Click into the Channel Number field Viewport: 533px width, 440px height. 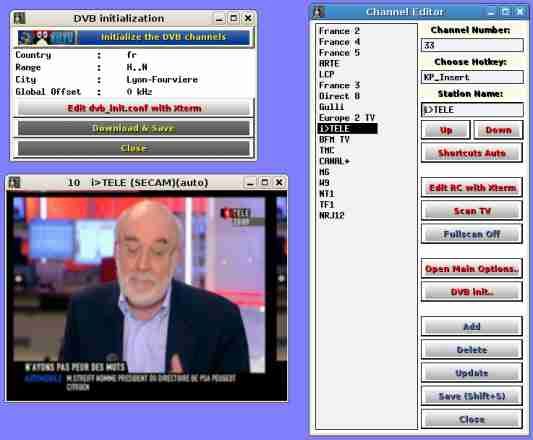(x=472, y=45)
